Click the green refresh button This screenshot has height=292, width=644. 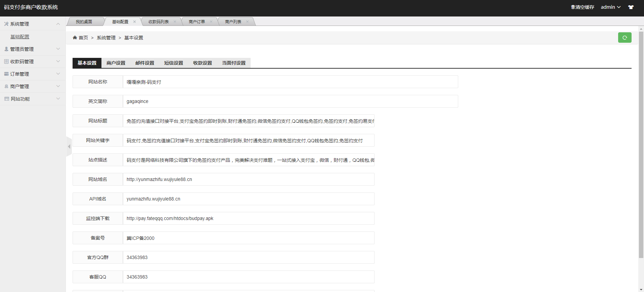(625, 38)
